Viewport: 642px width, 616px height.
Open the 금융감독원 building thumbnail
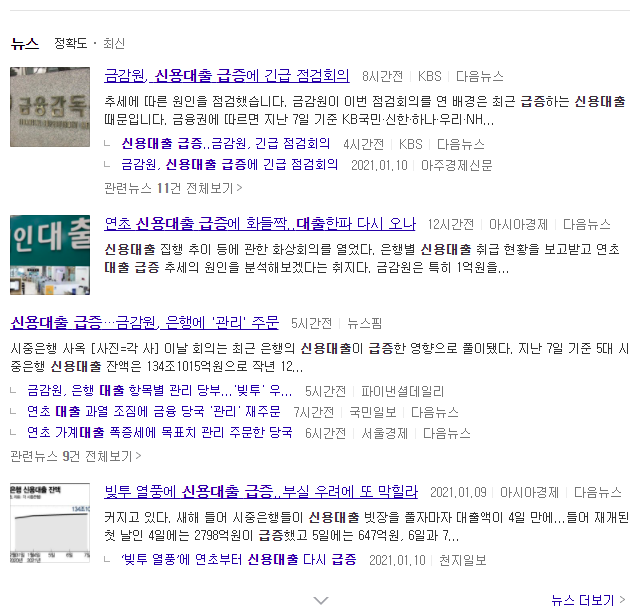[x=50, y=107]
